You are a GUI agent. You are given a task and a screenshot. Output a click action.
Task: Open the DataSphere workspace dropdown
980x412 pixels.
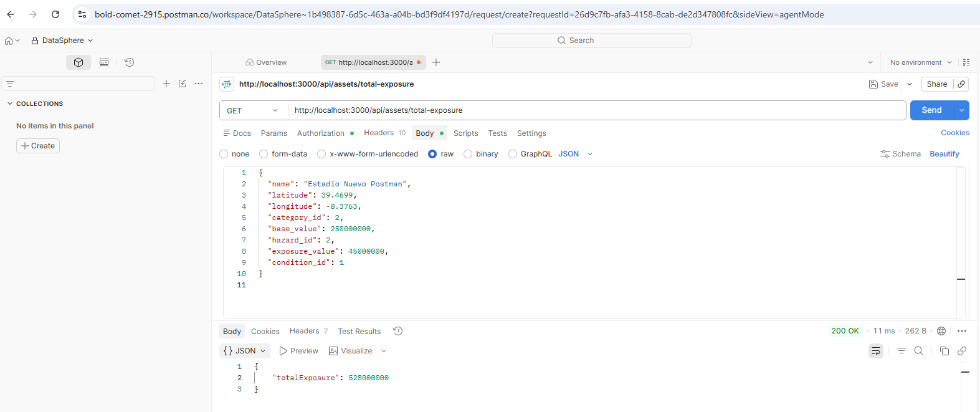(62, 41)
